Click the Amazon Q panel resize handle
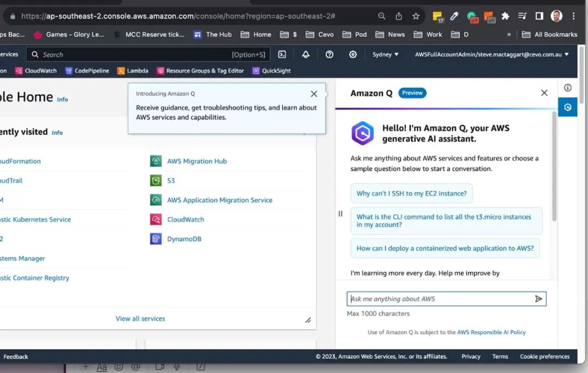Image resolution: width=588 pixels, height=373 pixels. click(x=340, y=213)
